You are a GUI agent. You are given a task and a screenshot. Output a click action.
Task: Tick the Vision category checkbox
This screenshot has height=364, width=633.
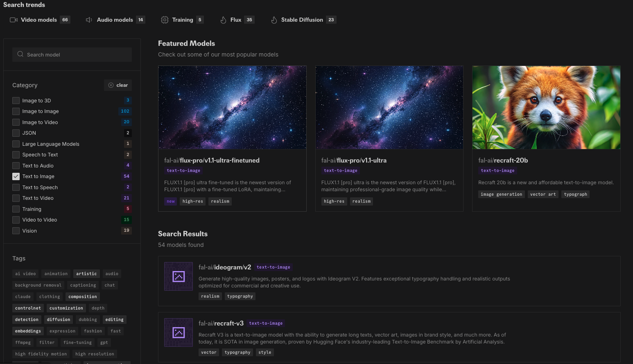click(x=16, y=231)
